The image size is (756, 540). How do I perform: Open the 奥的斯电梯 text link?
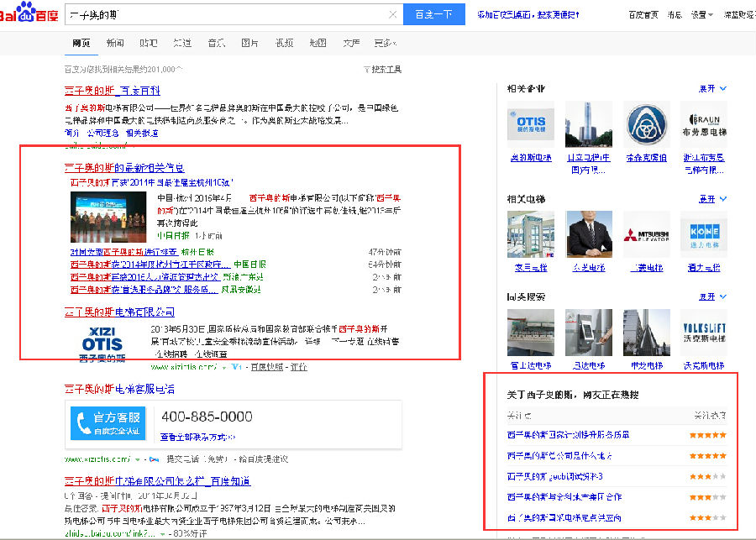click(531, 158)
